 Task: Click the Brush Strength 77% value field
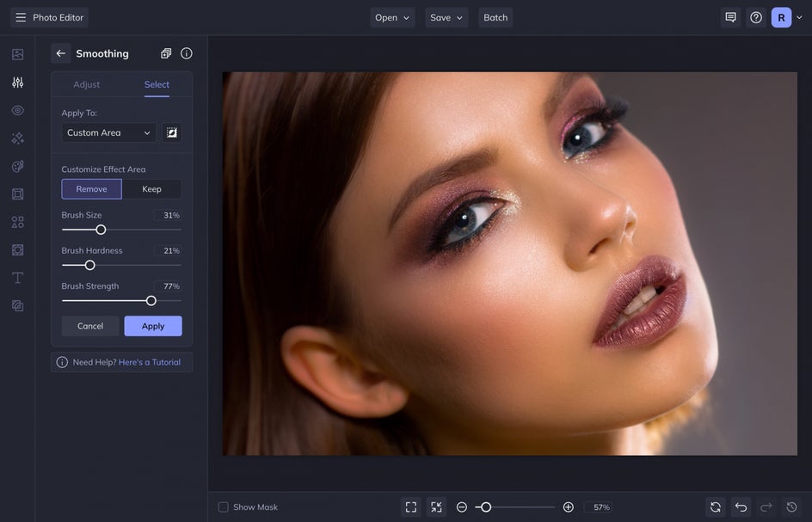tap(168, 286)
